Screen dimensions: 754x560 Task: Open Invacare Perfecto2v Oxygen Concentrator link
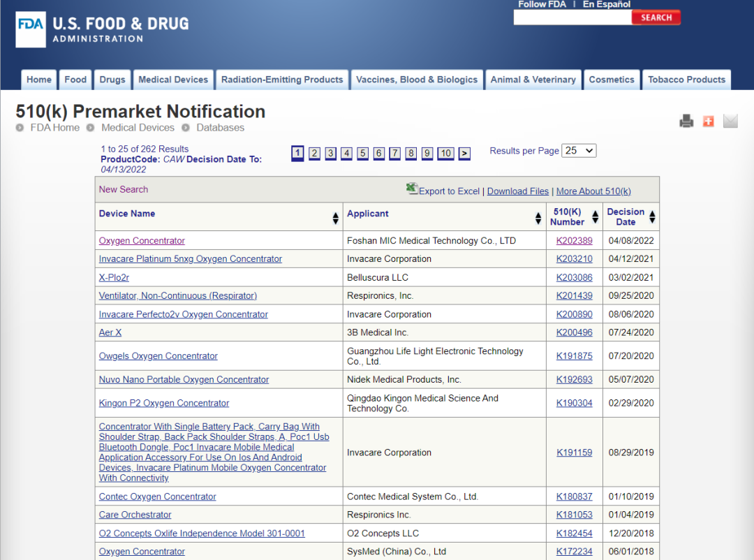click(183, 315)
